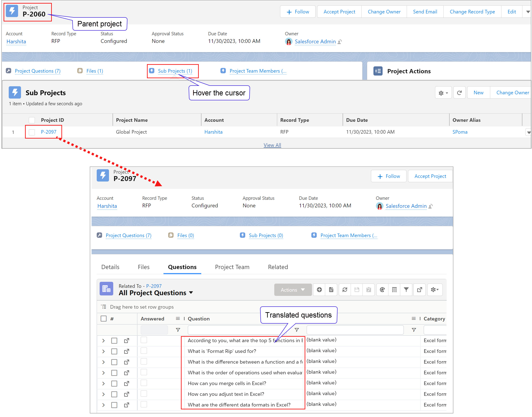Click the document icon in grid toolbar
This screenshot has width=532, height=417.
331,290
